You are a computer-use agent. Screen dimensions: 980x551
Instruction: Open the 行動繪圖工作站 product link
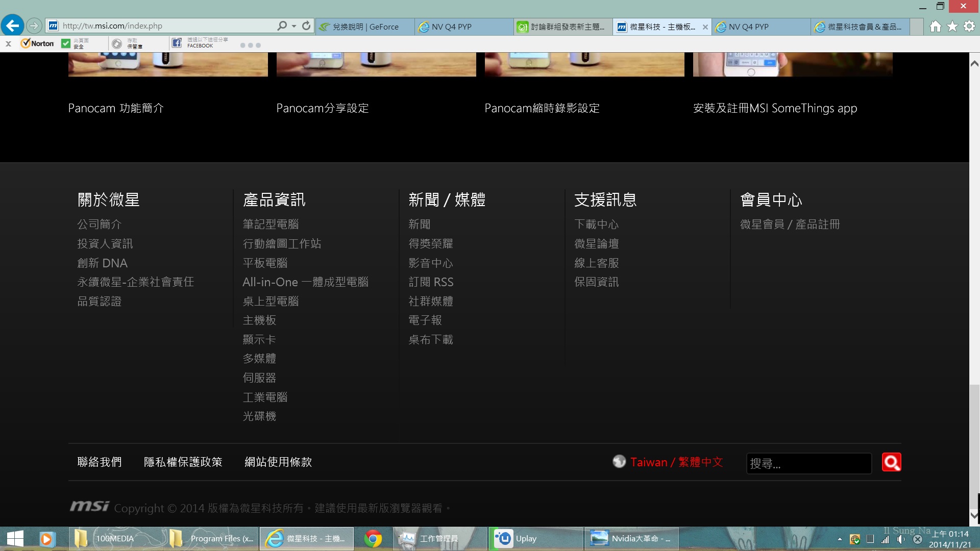[x=282, y=244]
